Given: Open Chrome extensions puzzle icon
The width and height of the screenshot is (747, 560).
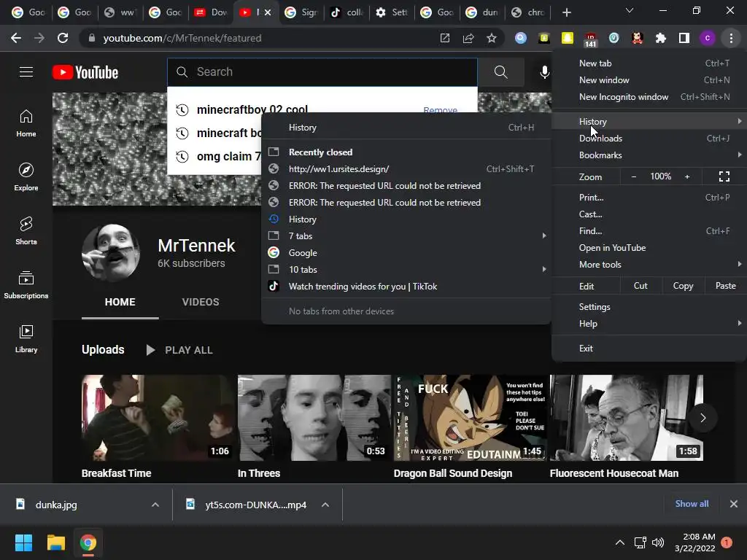Looking at the screenshot, I should pos(660,38).
